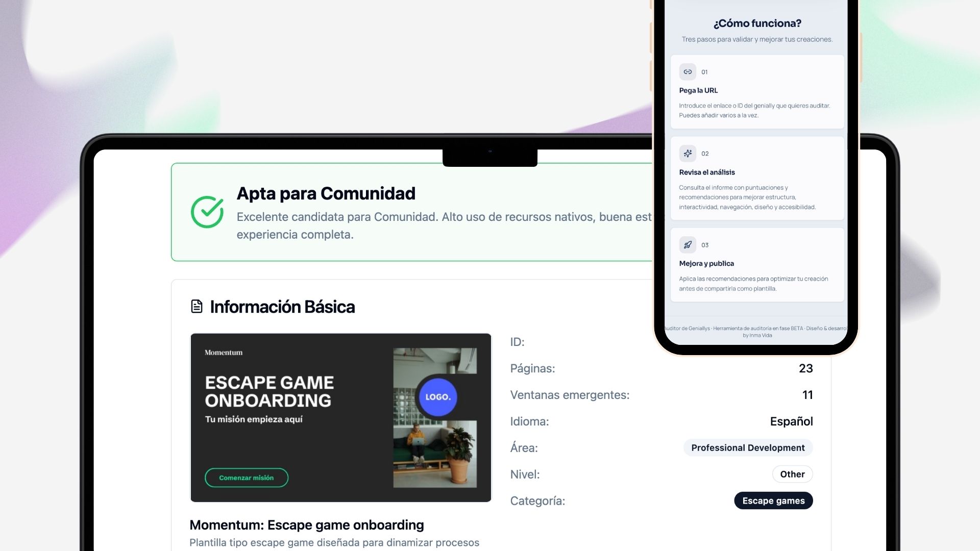Click the Momentum brand text in the thumbnail
Image resolution: width=980 pixels, height=551 pixels.
click(x=224, y=353)
